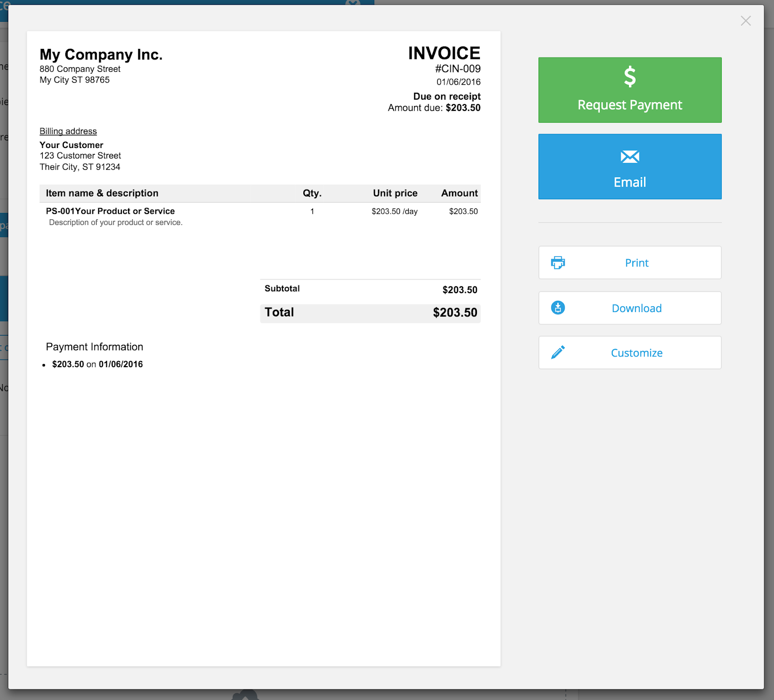Click the Item name & description header
The width and height of the screenshot is (774, 700).
coord(102,193)
